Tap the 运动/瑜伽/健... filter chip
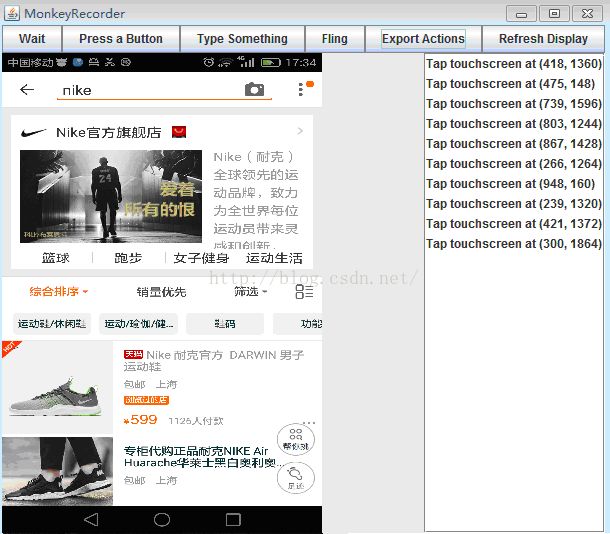The height and width of the screenshot is (534, 610). [138, 324]
